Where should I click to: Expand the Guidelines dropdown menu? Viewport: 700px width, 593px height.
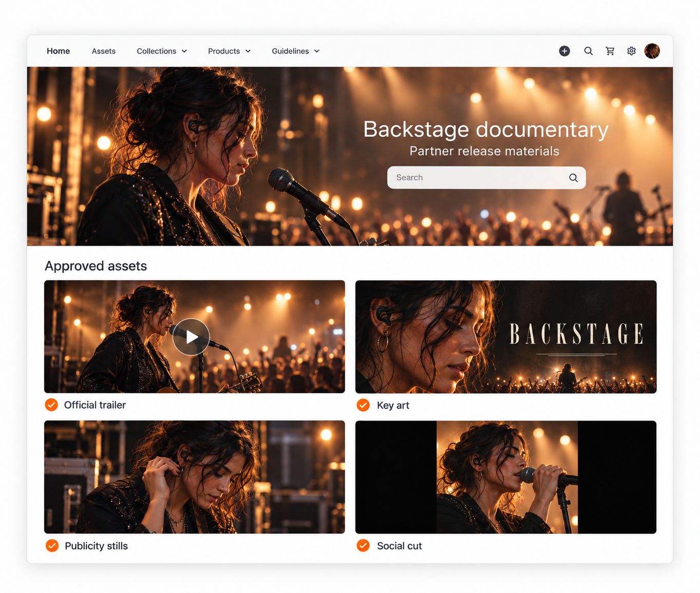coord(296,51)
